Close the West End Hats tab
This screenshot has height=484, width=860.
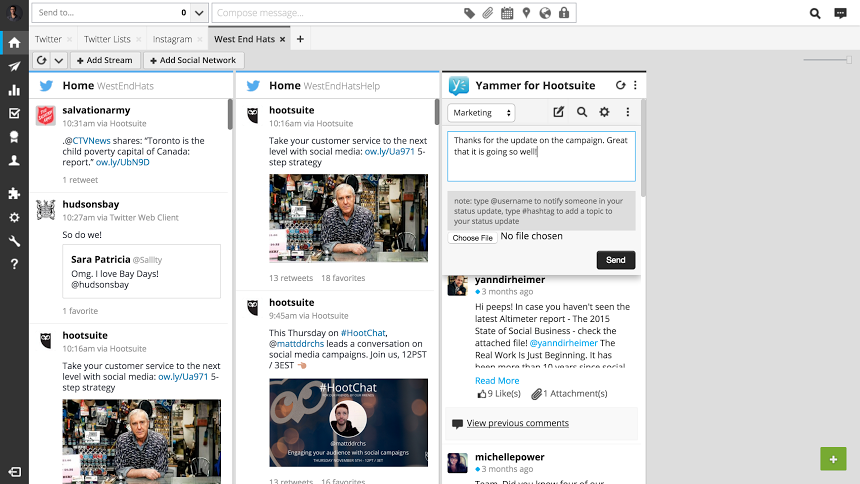click(282, 40)
